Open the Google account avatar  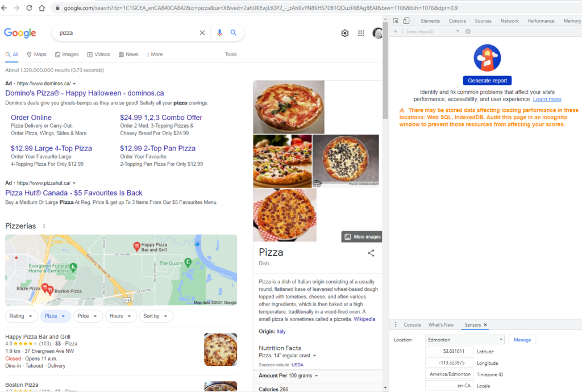pos(377,33)
